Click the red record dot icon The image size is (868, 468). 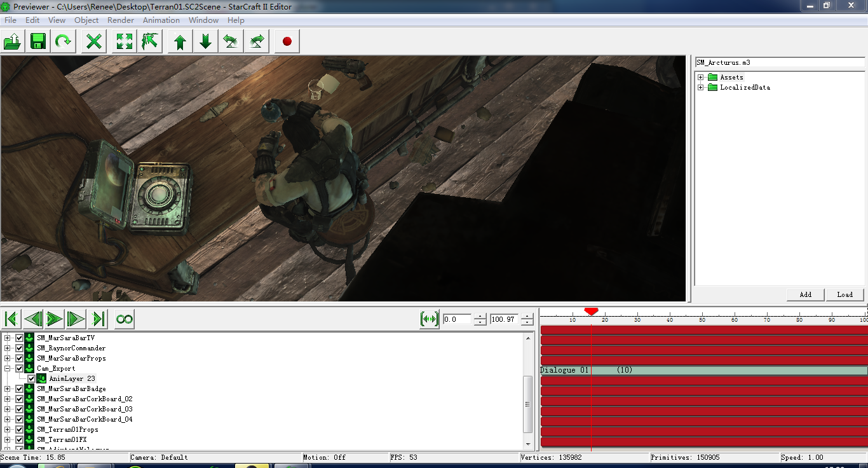pyautogui.click(x=287, y=42)
